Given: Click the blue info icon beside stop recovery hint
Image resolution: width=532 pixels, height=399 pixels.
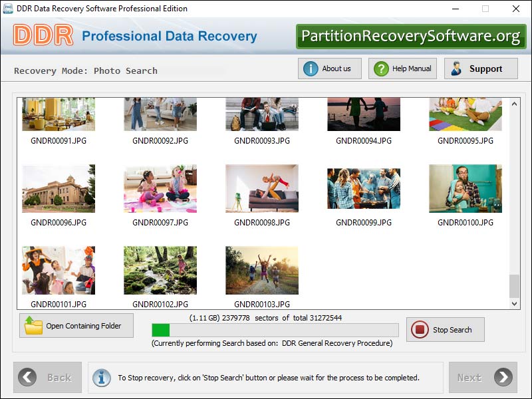Looking at the screenshot, I should [x=102, y=378].
